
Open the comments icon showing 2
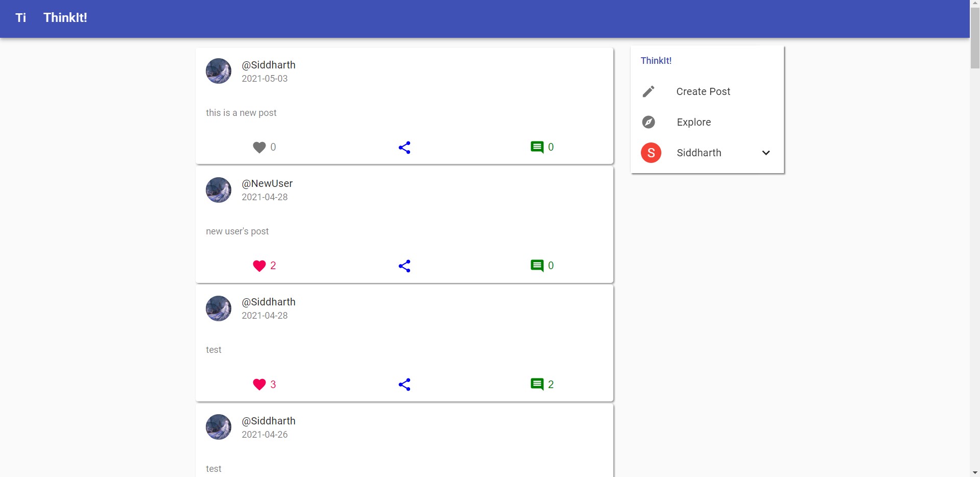tap(537, 384)
